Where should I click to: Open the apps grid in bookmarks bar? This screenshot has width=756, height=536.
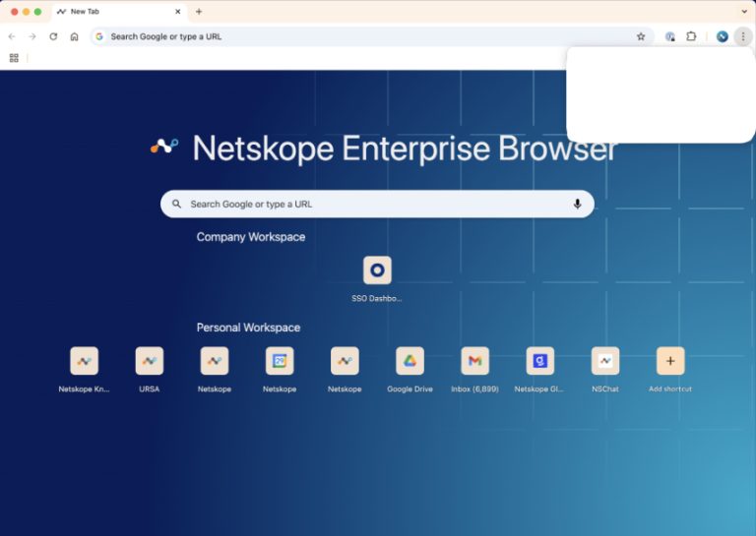pos(14,58)
